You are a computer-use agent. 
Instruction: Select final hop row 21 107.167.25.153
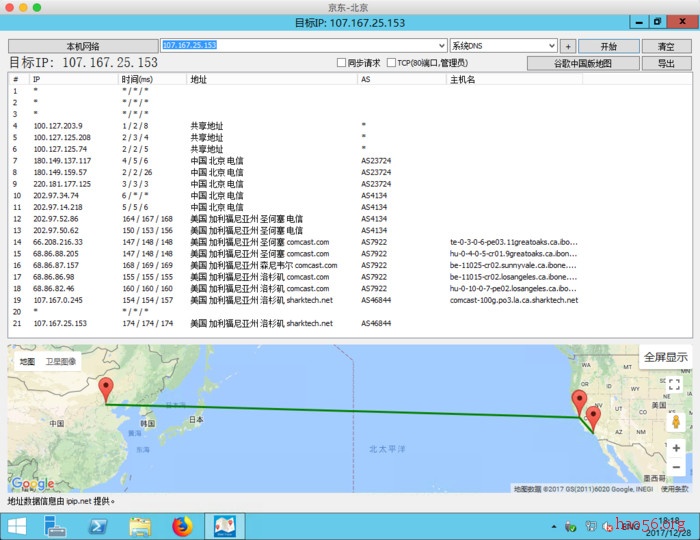click(350, 323)
